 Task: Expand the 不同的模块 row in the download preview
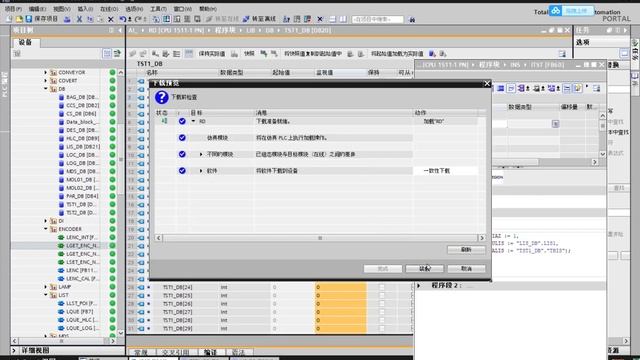click(201, 154)
